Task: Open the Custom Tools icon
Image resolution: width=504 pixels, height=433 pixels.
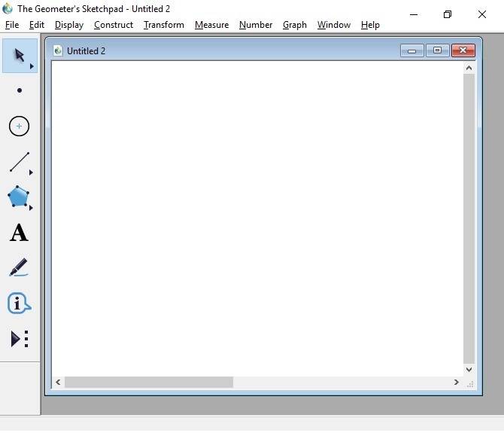Action: coord(19,339)
